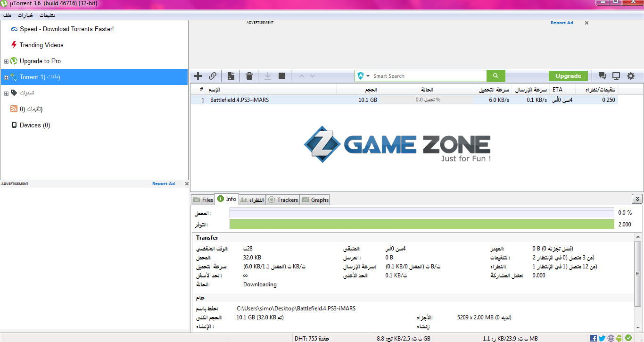Open search provider dropdown arrow
Image resolution: width=644 pixels, height=342 pixels.
(x=368, y=76)
